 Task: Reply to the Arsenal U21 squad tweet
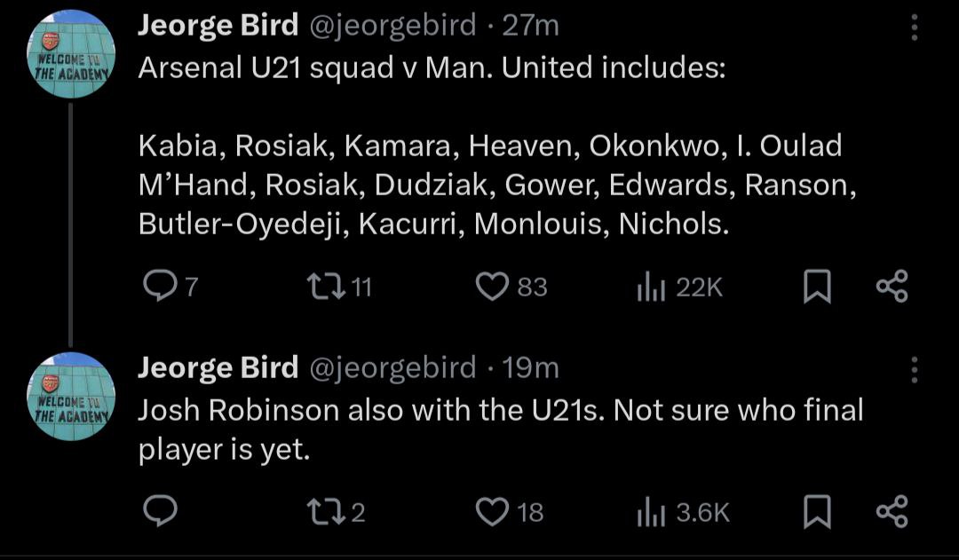[160, 286]
